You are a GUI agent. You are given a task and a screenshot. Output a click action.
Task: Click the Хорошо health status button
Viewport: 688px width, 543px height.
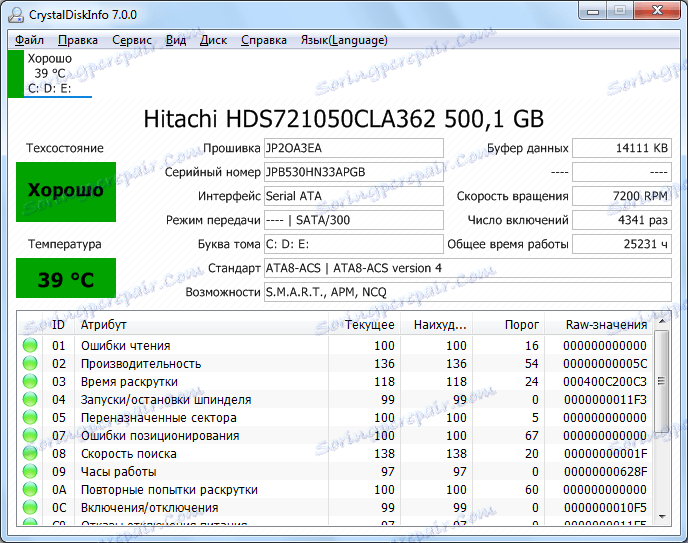pyautogui.click(x=66, y=192)
